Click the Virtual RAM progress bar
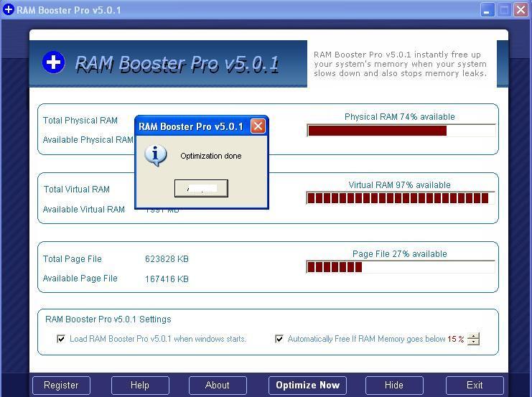 point(401,198)
